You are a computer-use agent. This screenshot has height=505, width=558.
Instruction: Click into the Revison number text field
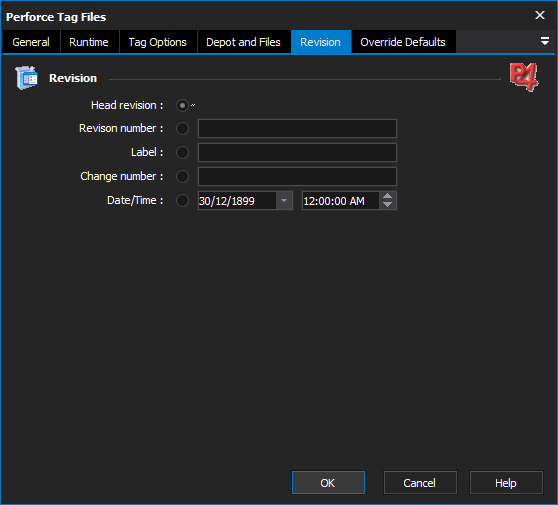pos(297,128)
